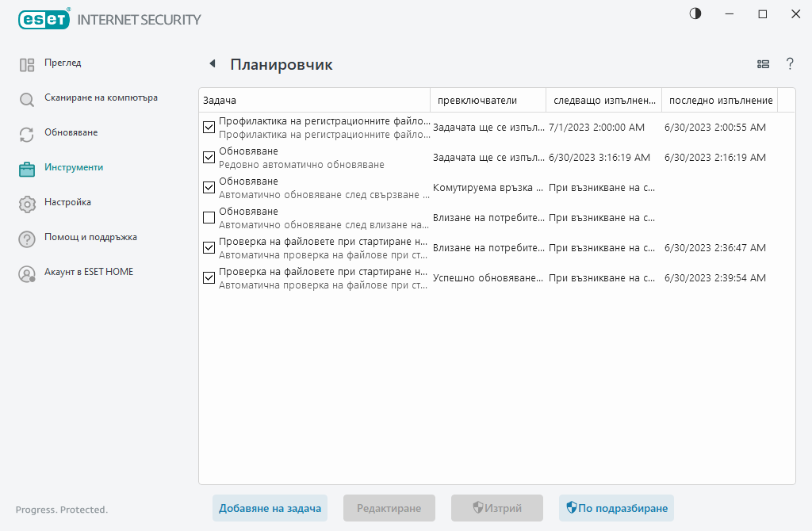
Task: Go back using the arrow beside Планировчик
Action: click(213, 63)
